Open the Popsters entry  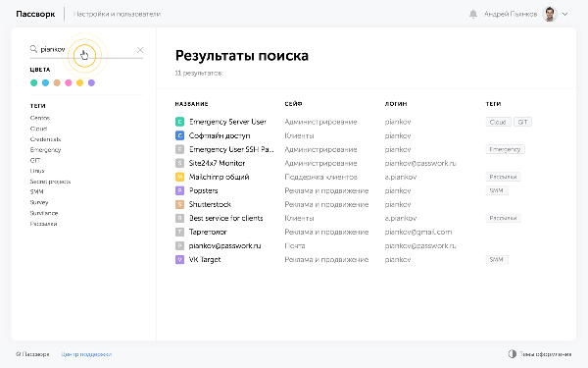[203, 190]
